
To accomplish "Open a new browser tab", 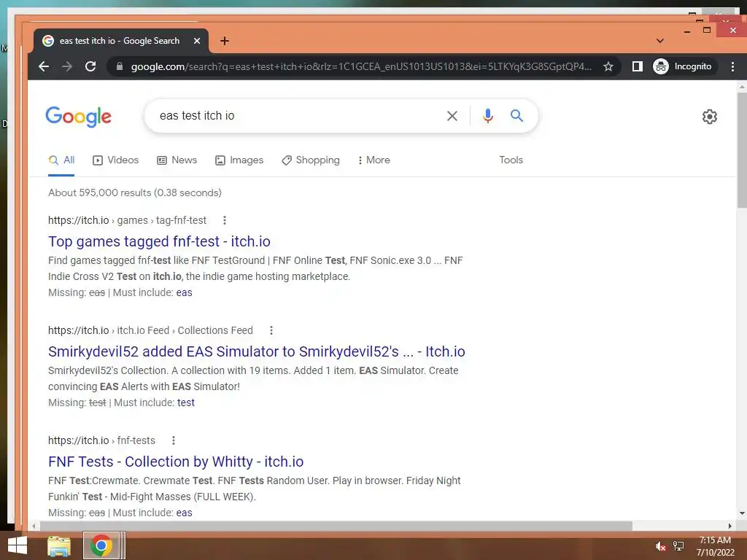I will tap(225, 41).
